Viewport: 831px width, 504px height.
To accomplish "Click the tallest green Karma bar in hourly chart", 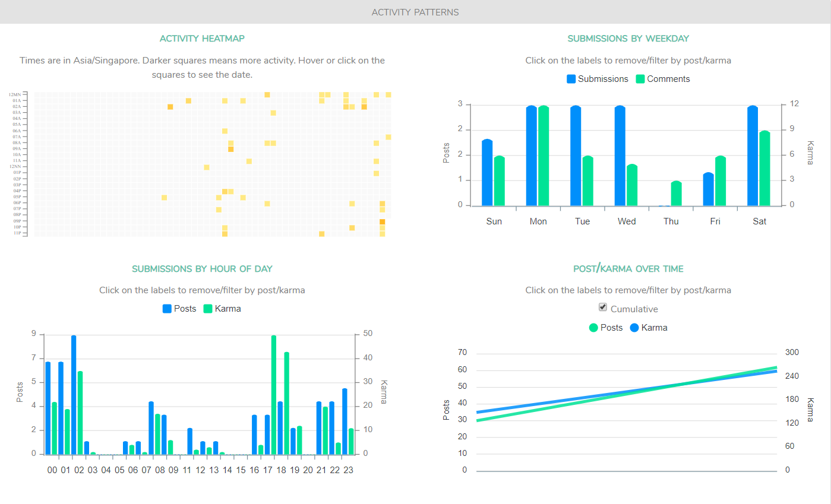I will point(274,395).
